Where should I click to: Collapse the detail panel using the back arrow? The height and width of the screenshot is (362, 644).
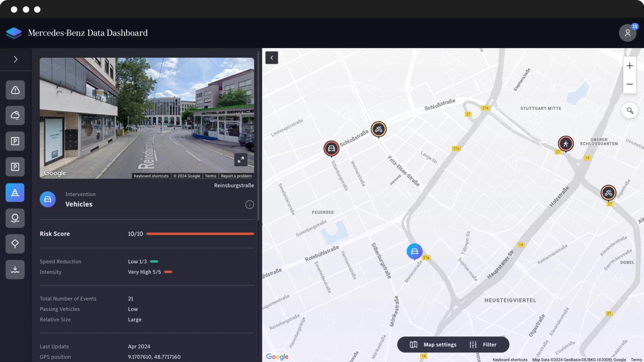point(272,58)
